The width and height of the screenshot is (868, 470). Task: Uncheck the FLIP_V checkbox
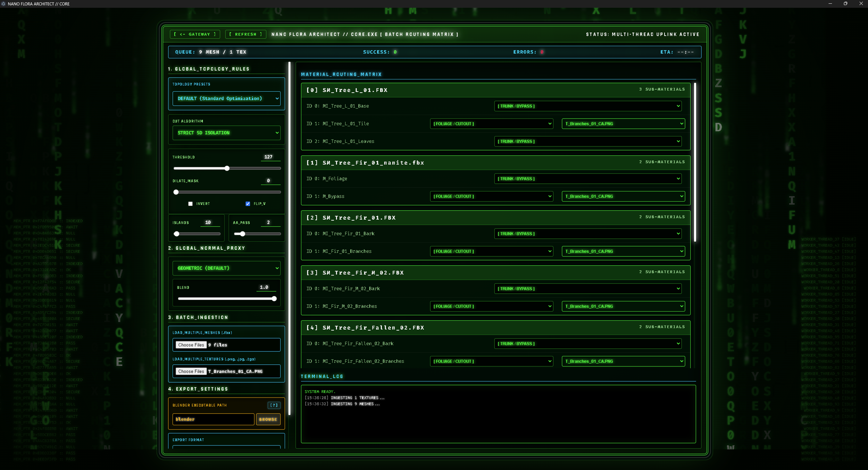tap(248, 204)
